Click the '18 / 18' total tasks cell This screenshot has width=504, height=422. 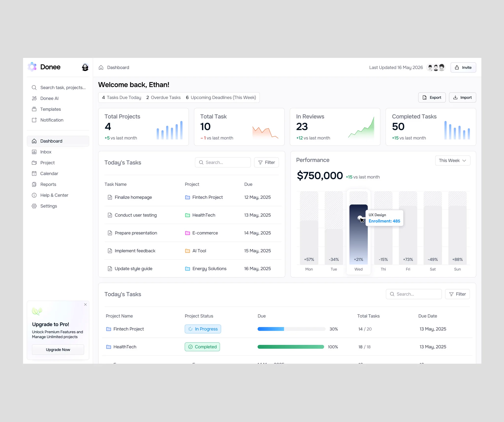(x=364, y=347)
